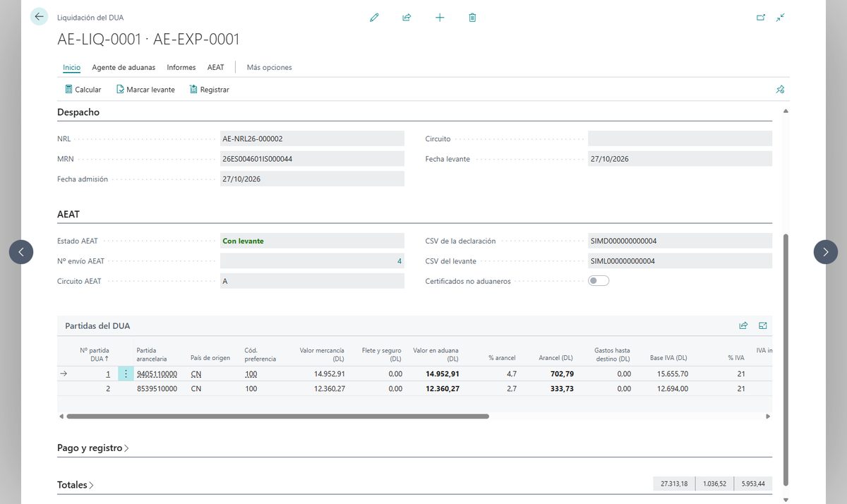The width and height of the screenshot is (847, 504).
Task: Click the País de origen column header
Action: click(x=210, y=358)
